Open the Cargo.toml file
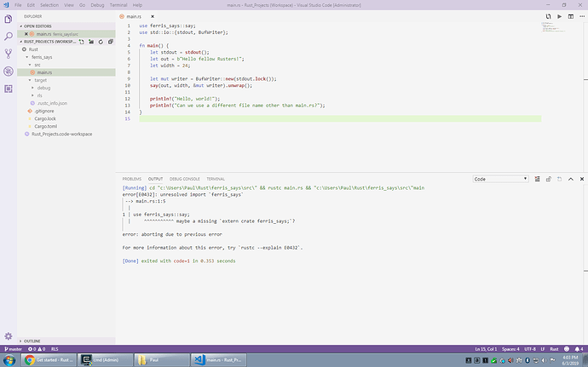The height and width of the screenshot is (367, 588). tap(46, 126)
